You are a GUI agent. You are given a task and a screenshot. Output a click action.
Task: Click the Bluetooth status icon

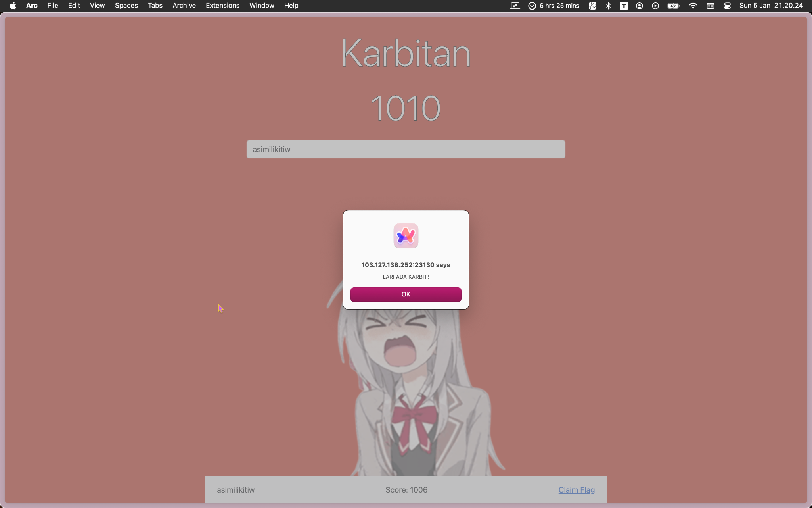[x=608, y=6]
